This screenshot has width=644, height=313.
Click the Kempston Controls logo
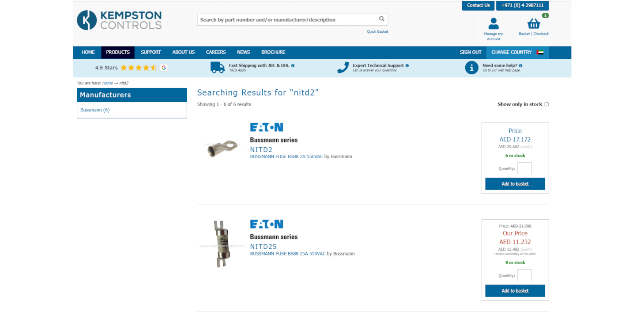119,20
